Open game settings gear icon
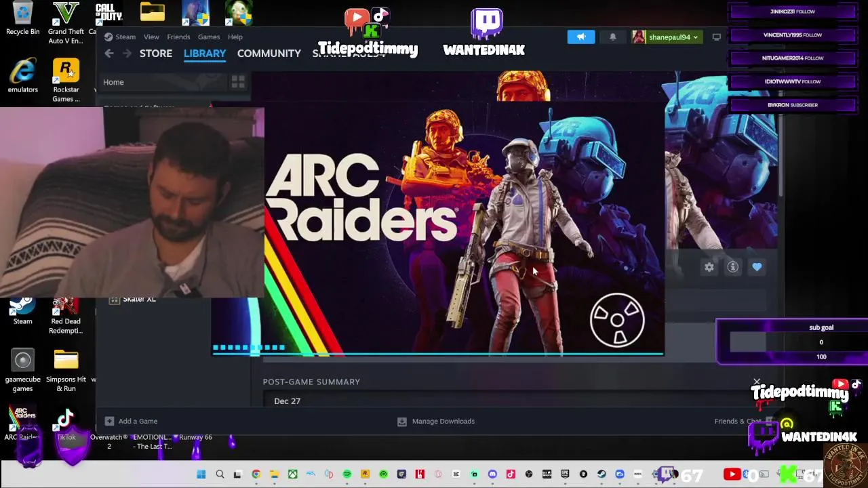Image resolution: width=868 pixels, height=488 pixels. [x=709, y=267]
